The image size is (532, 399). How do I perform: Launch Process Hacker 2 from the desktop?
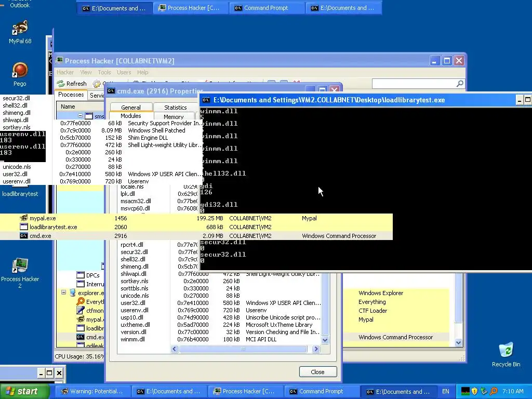click(x=20, y=273)
